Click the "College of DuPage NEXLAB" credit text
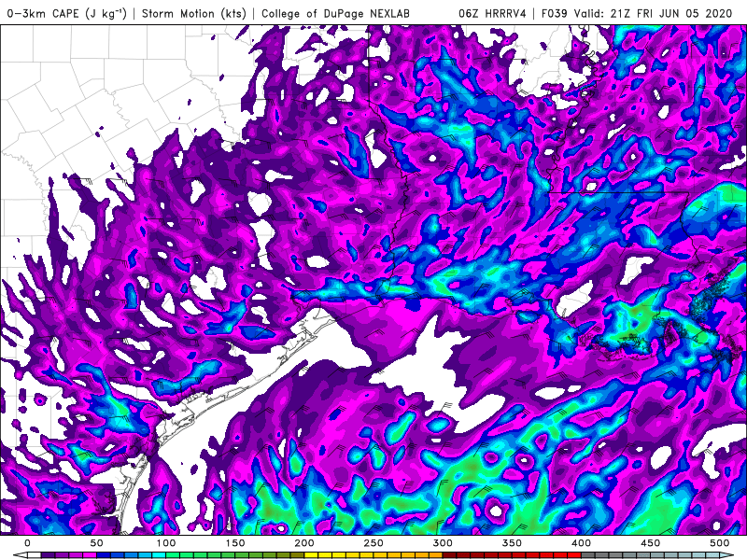The image size is (747, 560). pyautogui.click(x=335, y=13)
